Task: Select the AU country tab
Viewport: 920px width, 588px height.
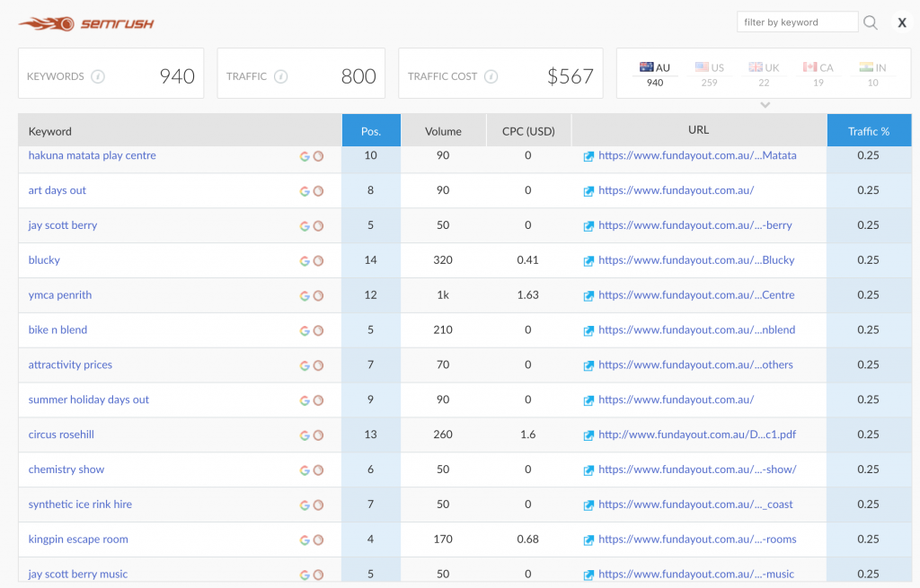Action: 655,74
